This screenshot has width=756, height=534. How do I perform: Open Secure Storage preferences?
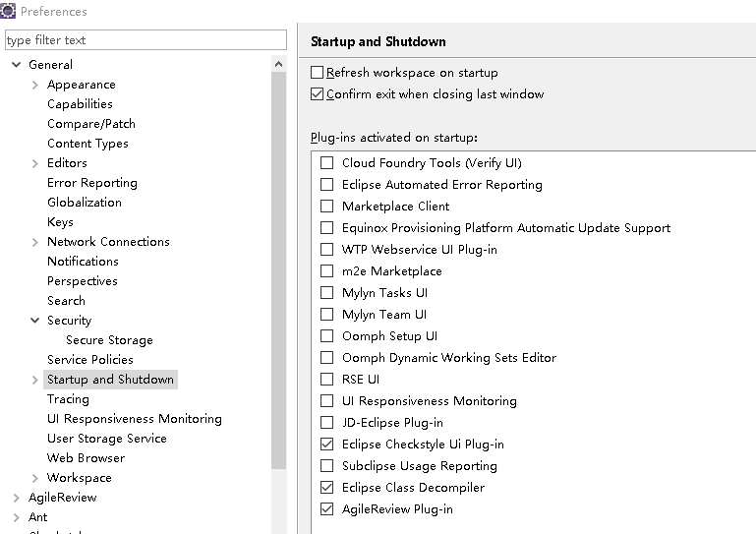109,340
